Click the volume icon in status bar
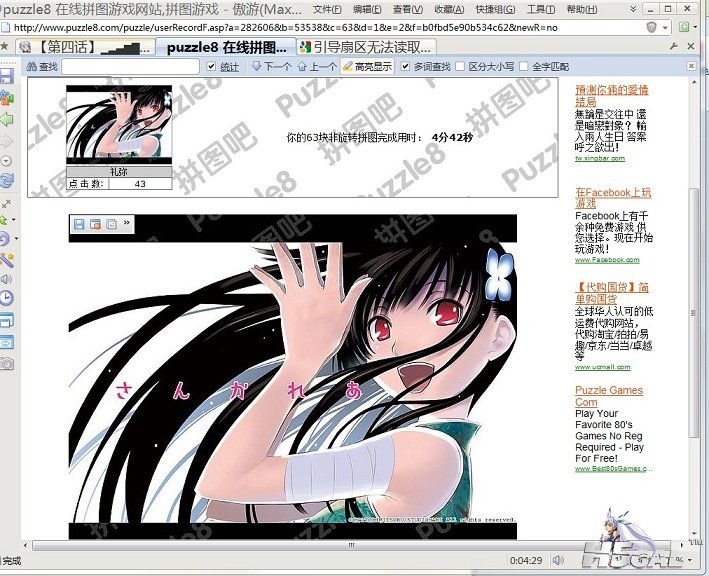This screenshot has height=576, width=709. pos(557,559)
